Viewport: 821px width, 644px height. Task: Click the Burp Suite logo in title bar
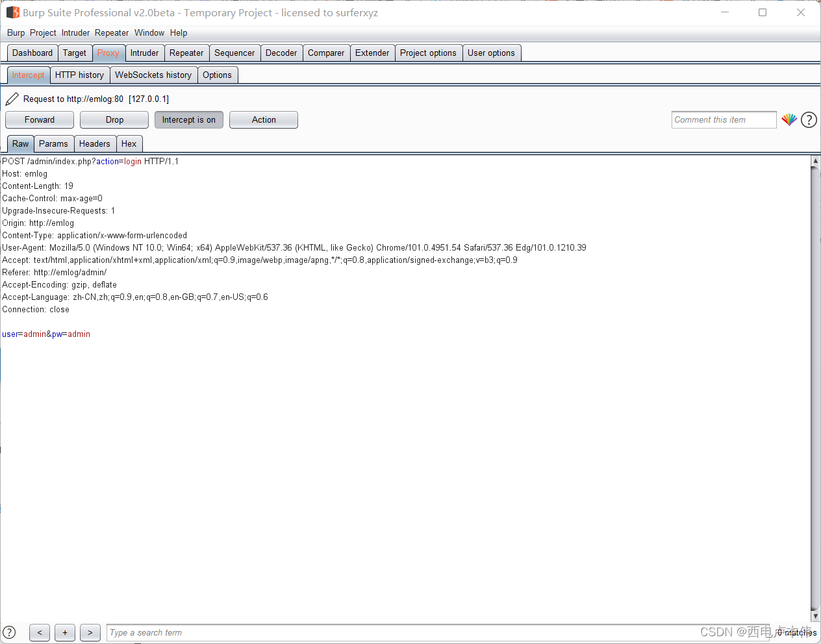point(13,12)
